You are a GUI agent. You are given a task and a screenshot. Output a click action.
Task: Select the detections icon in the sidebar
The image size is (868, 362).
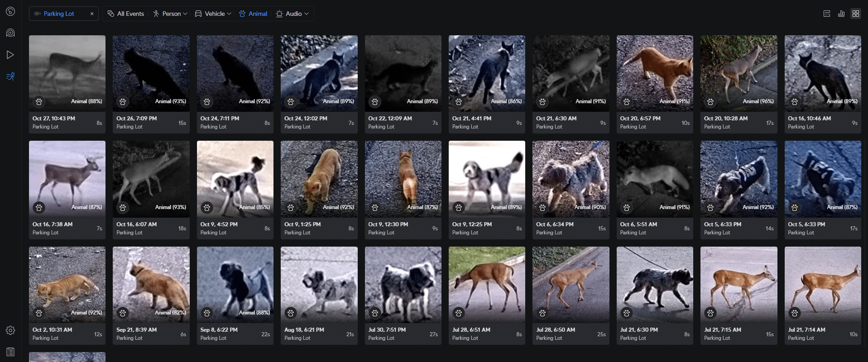pos(10,76)
